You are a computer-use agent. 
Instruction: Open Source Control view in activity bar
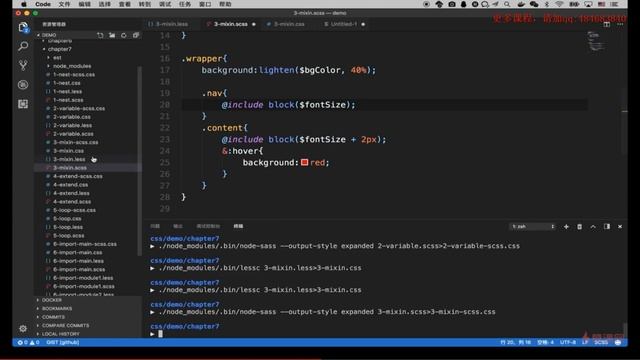tap(23, 65)
